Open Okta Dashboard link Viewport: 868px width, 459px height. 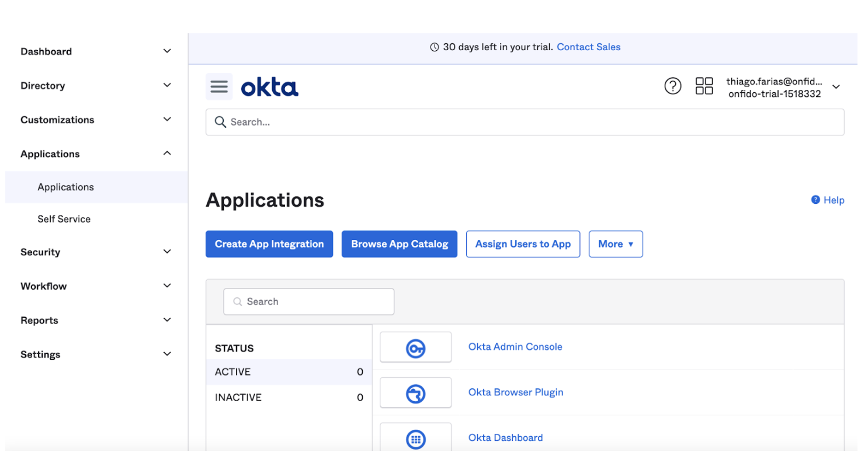pos(505,438)
